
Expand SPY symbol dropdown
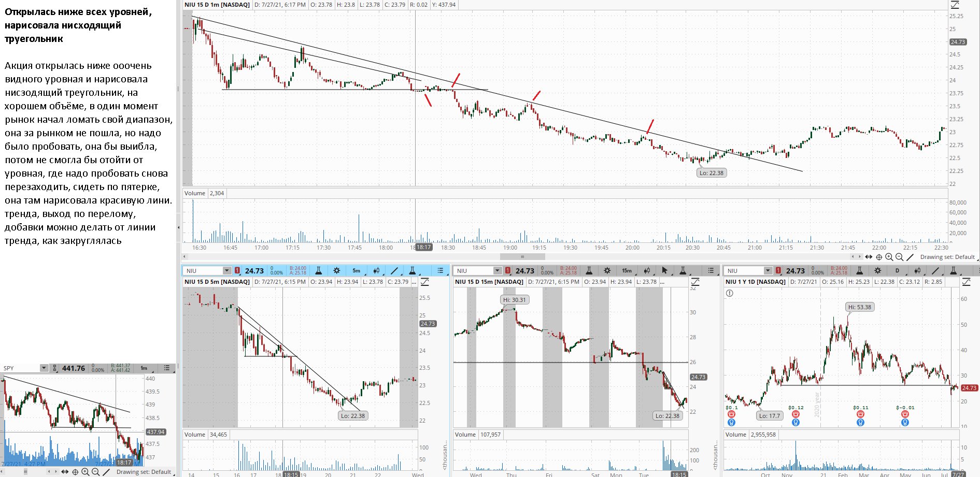tap(44, 368)
